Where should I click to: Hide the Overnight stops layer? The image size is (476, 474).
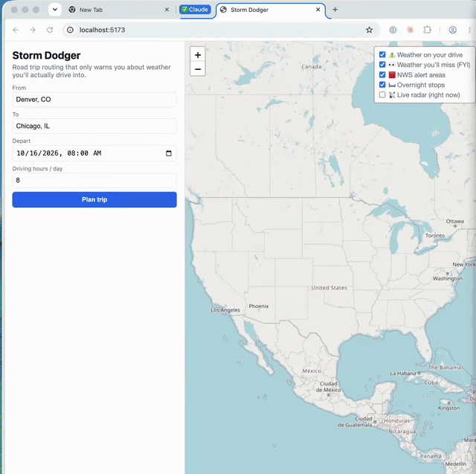click(382, 85)
